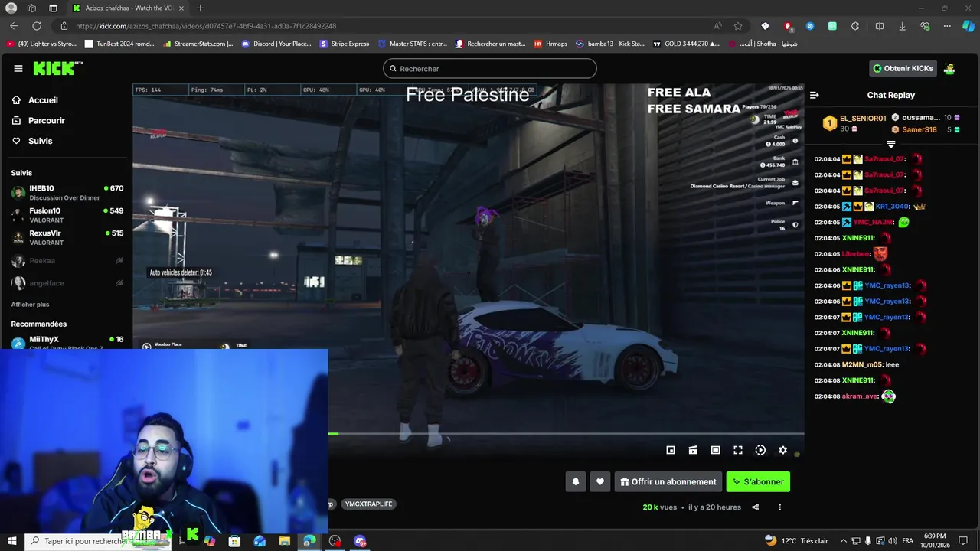Open Edge Settings and more menu
Viewport: 980px width, 551px height.
coord(947,26)
